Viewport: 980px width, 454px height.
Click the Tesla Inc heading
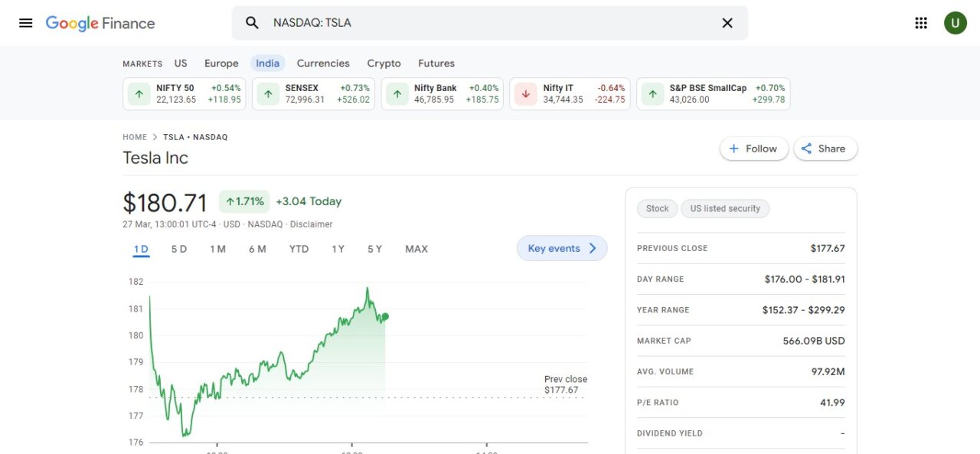click(155, 158)
